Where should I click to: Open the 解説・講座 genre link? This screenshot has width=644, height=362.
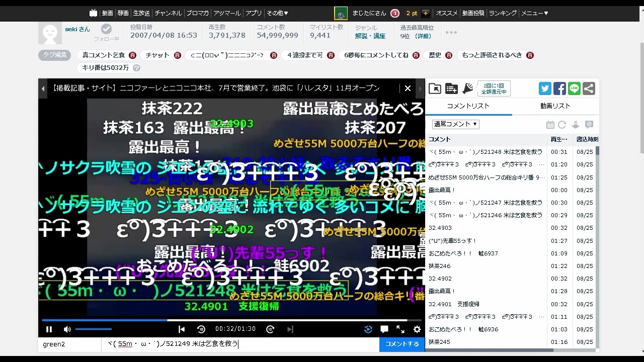click(370, 36)
